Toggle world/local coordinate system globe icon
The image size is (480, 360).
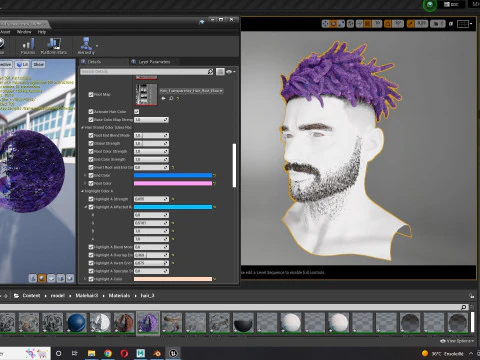click(x=350, y=24)
